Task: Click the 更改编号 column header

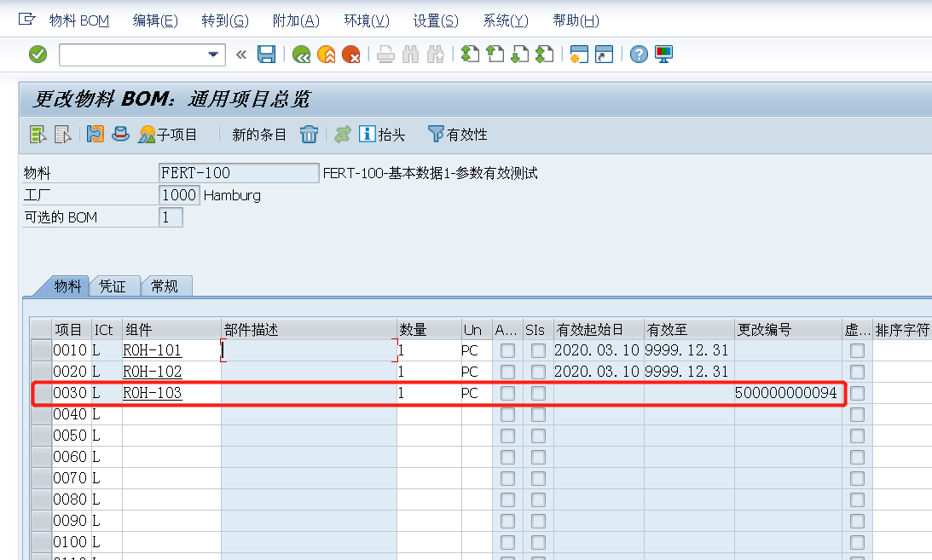Action: coord(788,329)
